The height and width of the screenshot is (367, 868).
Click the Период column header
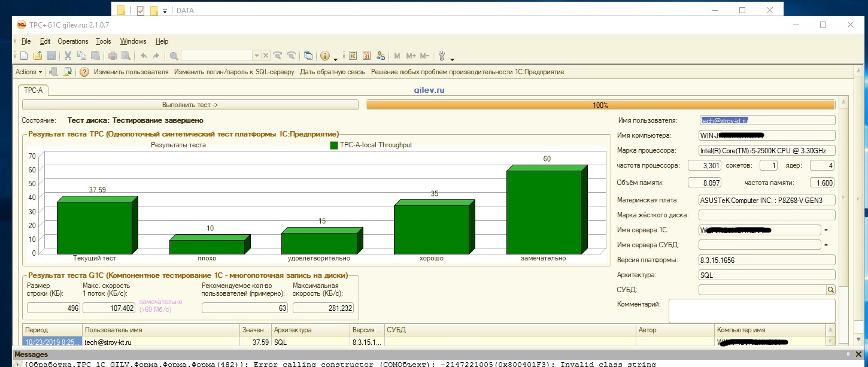53,330
